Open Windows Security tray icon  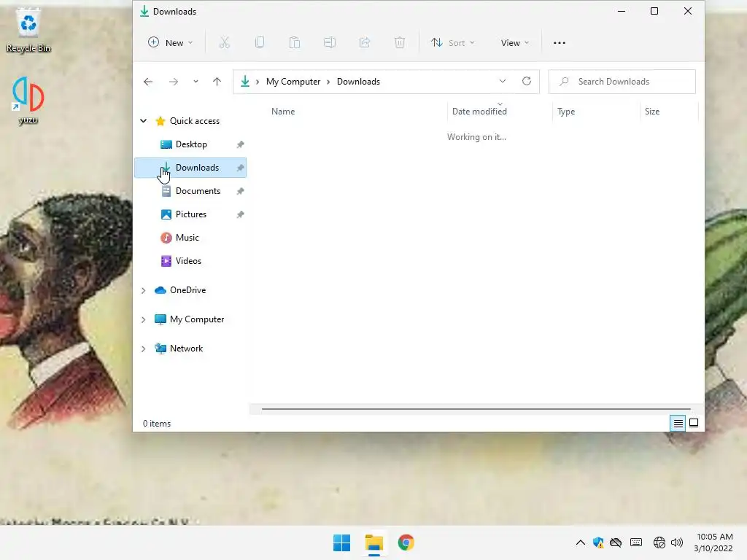[x=598, y=542]
